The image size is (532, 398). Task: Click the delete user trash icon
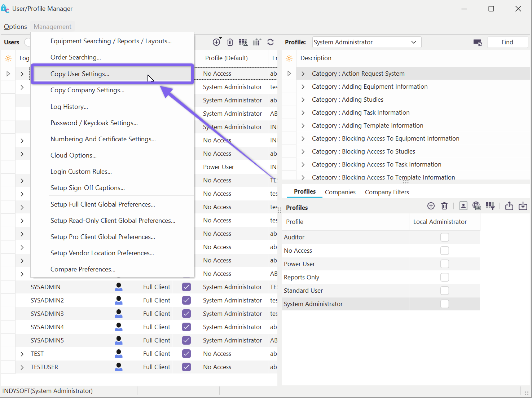click(x=230, y=42)
